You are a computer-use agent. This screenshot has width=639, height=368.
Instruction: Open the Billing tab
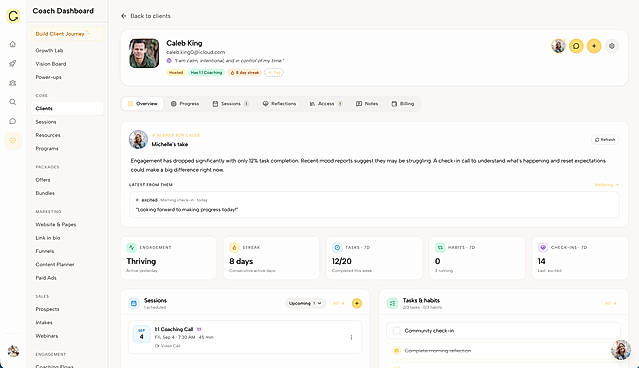[x=403, y=104]
